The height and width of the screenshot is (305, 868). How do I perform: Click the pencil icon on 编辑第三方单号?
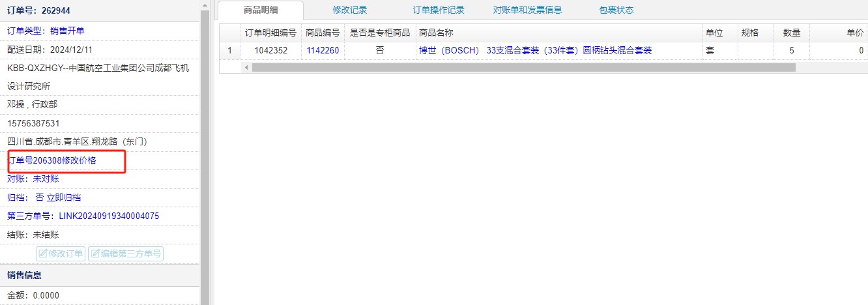[95, 254]
